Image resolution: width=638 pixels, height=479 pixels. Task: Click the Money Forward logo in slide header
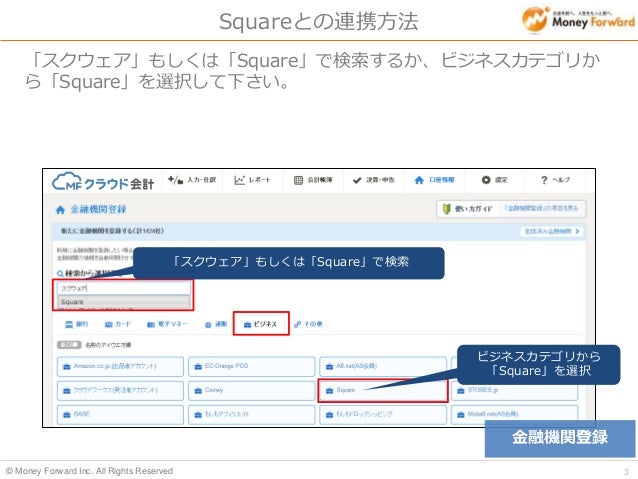click(578, 20)
